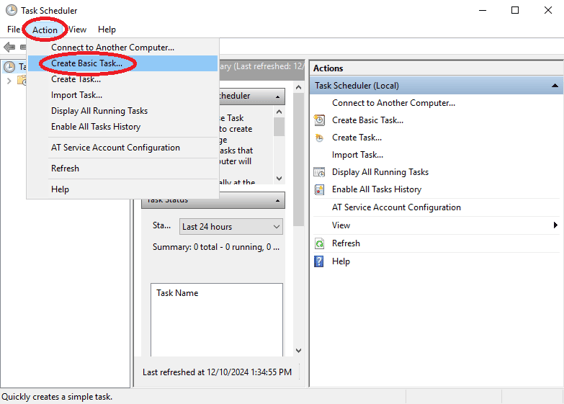Click the Task Name column header
Viewport: 564px width, 404px height.
(x=177, y=293)
